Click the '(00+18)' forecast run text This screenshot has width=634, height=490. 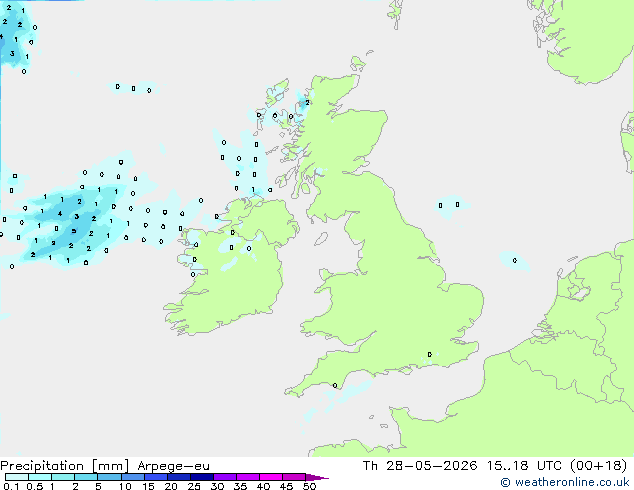[x=599, y=466]
